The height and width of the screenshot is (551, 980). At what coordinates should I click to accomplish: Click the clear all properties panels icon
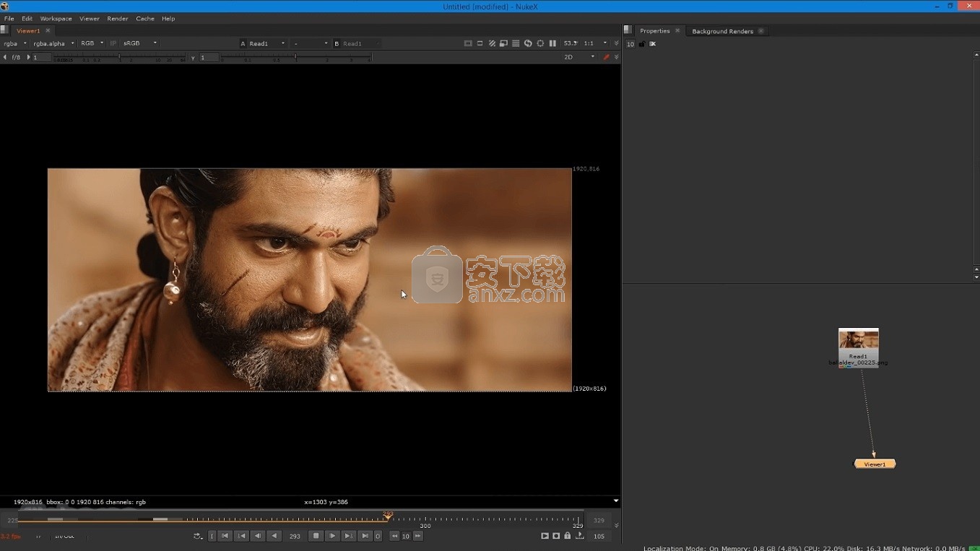click(x=653, y=44)
